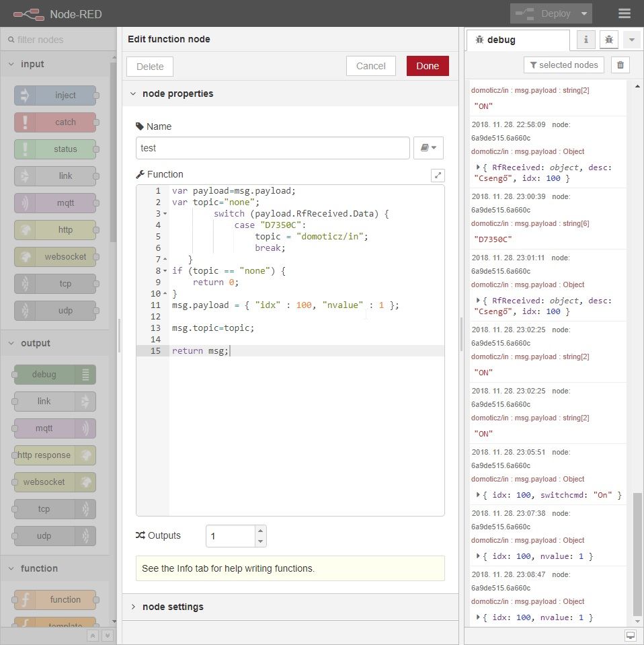This screenshot has width=644, height=645.
Task: Select the output tcp node
Action: [x=55, y=509]
